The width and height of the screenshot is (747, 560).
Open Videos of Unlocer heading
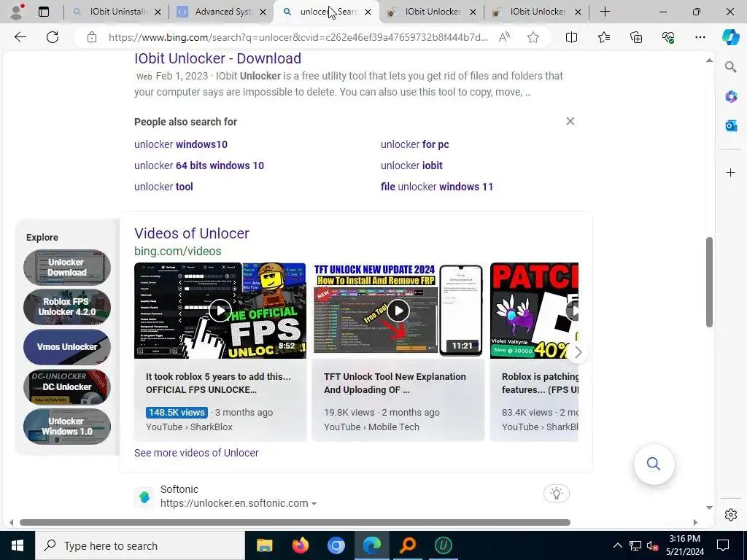(x=192, y=233)
